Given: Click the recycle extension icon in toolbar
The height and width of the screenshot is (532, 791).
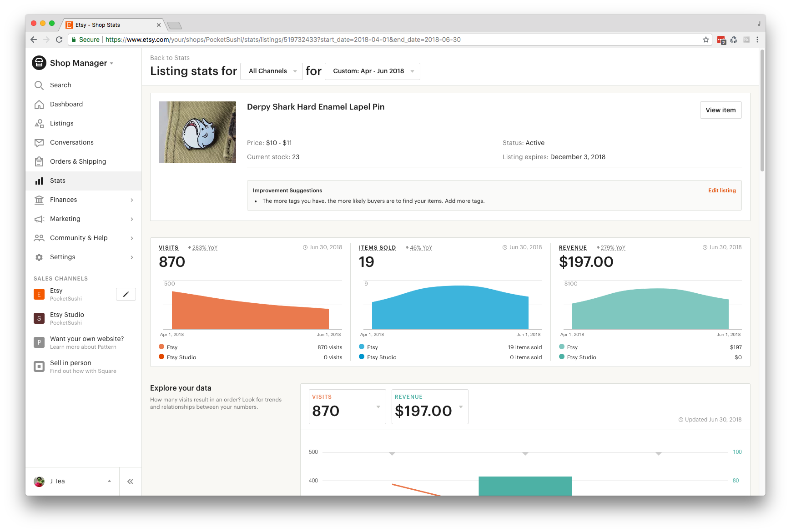Looking at the screenshot, I should coord(734,40).
